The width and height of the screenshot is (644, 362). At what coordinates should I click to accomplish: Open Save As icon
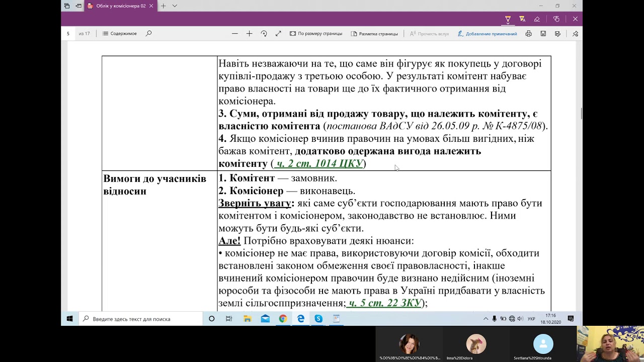(557, 34)
